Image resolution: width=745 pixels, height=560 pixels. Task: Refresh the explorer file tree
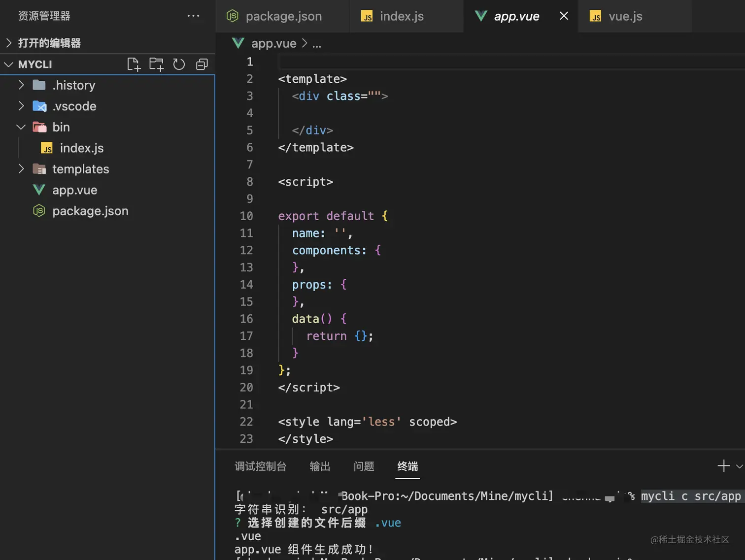pos(179,65)
